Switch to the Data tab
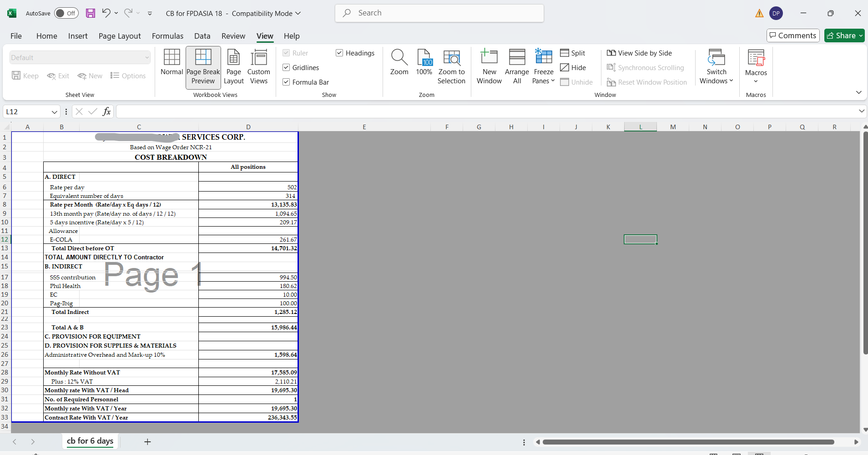This screenshot has height=455, width=868. pos(202,36)
